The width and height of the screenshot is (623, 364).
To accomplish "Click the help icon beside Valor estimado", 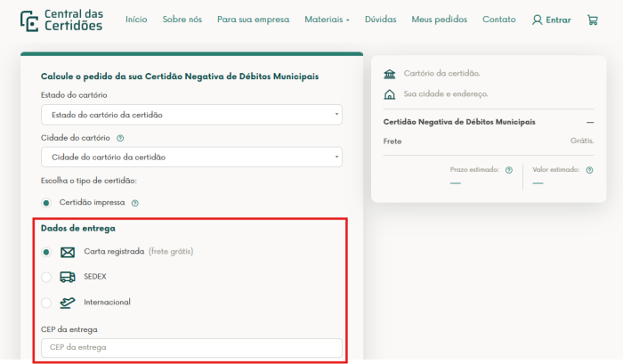I will click(590, 169).
